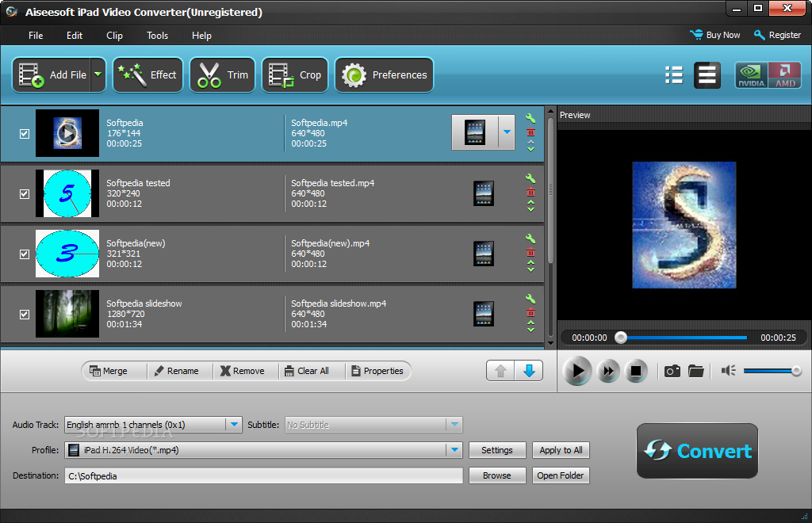Viewport: 812px width, 523px height.
Task: Play the preview video
Action: 577,371
